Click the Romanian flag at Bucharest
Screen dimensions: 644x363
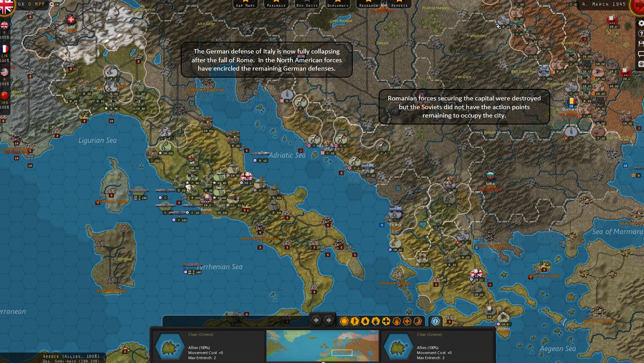tap(571, 102)
